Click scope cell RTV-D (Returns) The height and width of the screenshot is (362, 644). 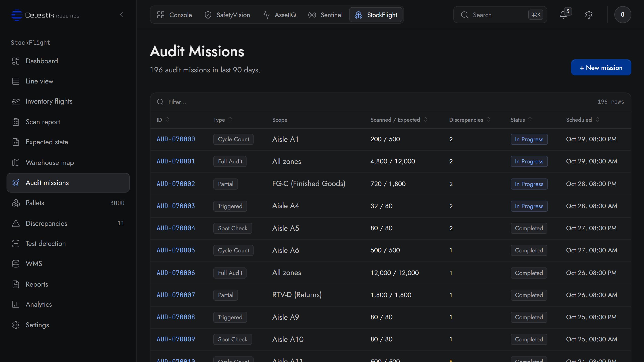click(297, 295)
